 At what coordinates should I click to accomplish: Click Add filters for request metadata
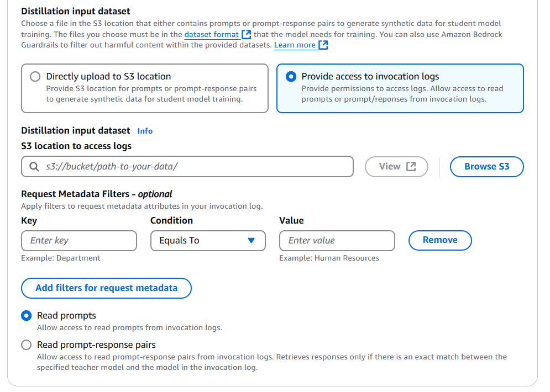[106, 288]
